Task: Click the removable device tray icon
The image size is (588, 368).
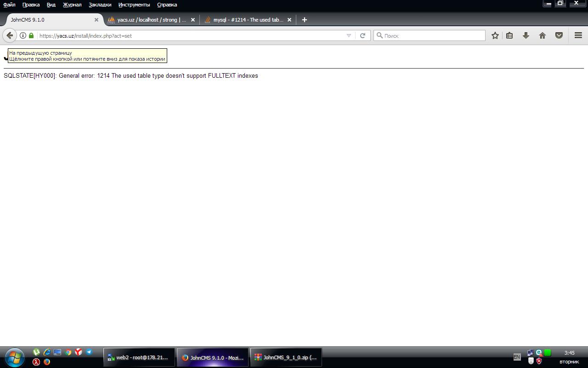Action: tap(531, 361)
